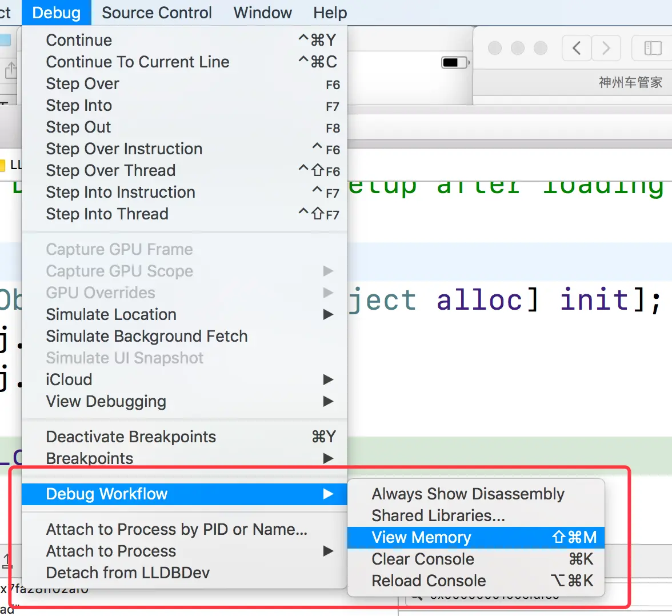Expand the View Debugging submenu

[x=184, y=402]
